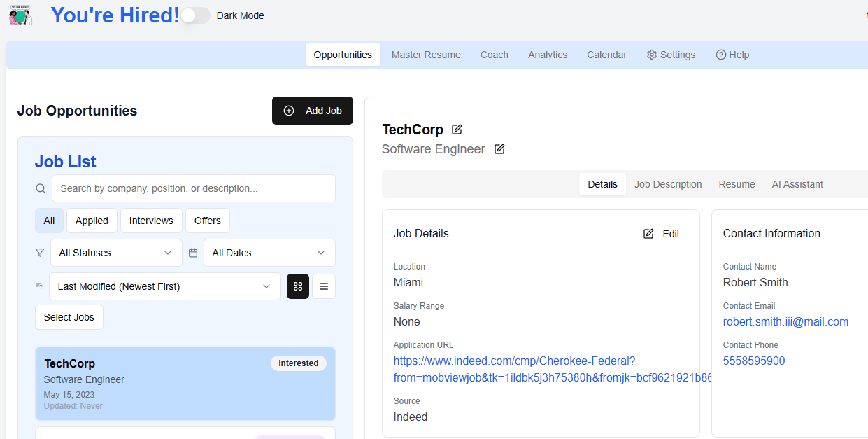Click the sort icon beside Last Modified
The image size is (868, 439).
pyautogui.click(x=39, y=286)
